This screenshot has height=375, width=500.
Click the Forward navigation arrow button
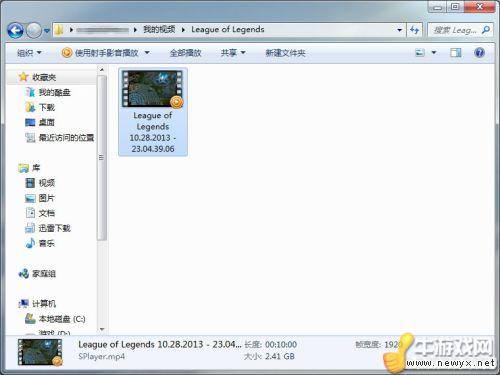point(34,31)
